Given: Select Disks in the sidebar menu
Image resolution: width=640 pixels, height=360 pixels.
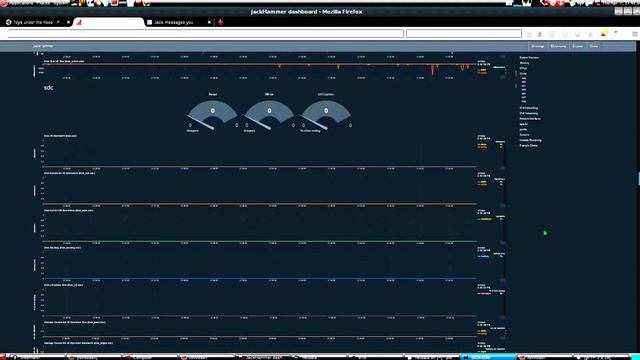Looking at the screenshot, I should (x=523, y=73).
